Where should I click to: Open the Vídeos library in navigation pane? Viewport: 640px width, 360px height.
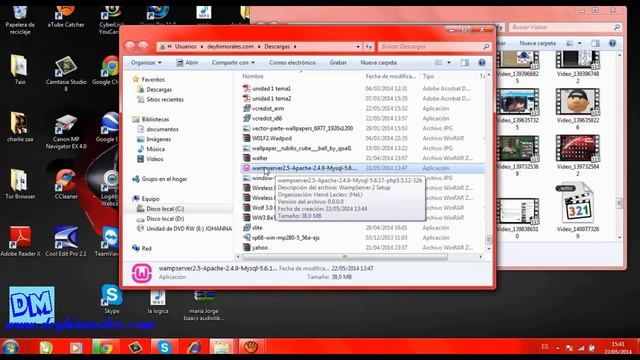(x=155, y=159)
